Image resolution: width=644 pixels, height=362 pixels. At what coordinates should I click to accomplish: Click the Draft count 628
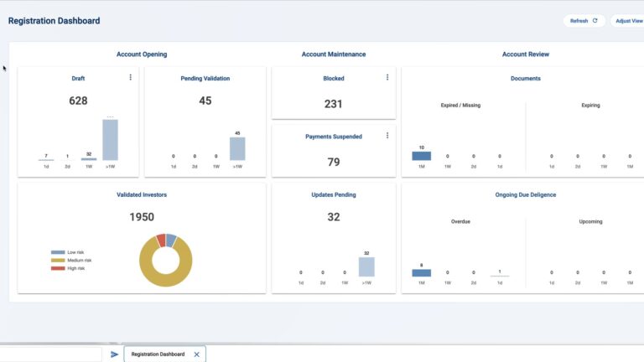[x=78, y=101]
